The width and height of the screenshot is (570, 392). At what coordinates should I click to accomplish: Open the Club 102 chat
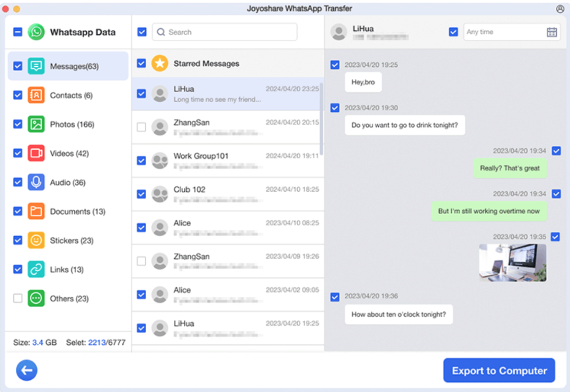pyautogui.click(x=228, y=193)
